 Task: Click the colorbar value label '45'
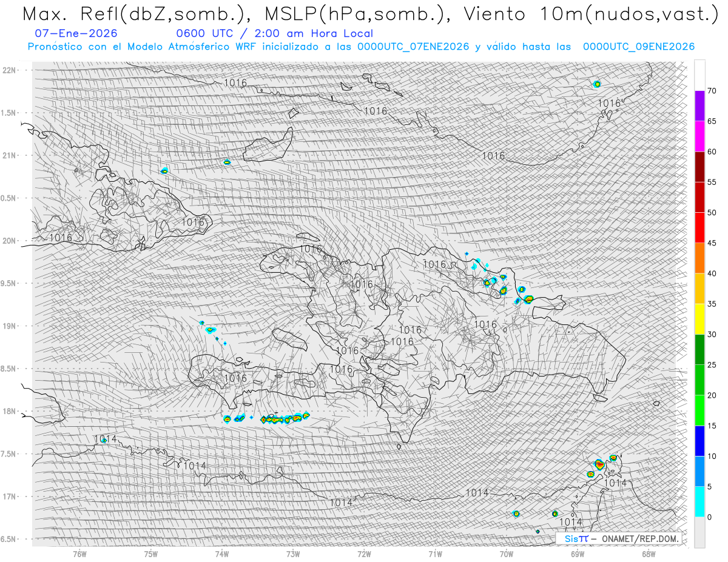[712, 243]
